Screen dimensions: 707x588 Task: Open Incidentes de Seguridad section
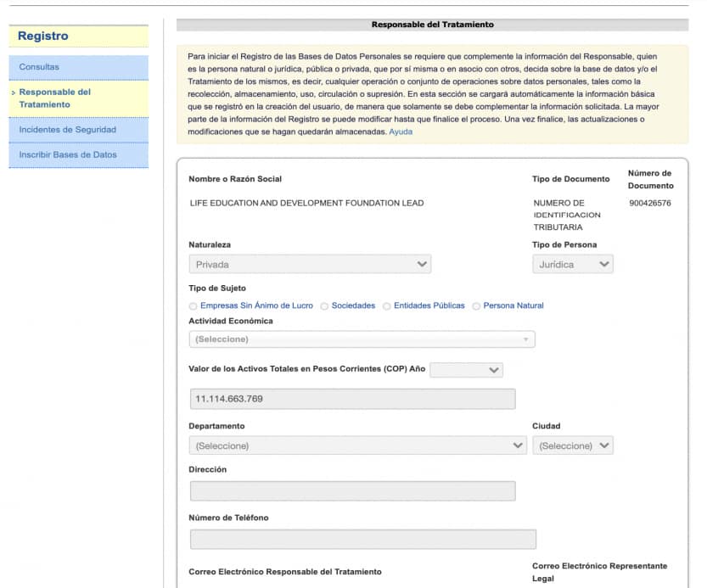(67, 130)
